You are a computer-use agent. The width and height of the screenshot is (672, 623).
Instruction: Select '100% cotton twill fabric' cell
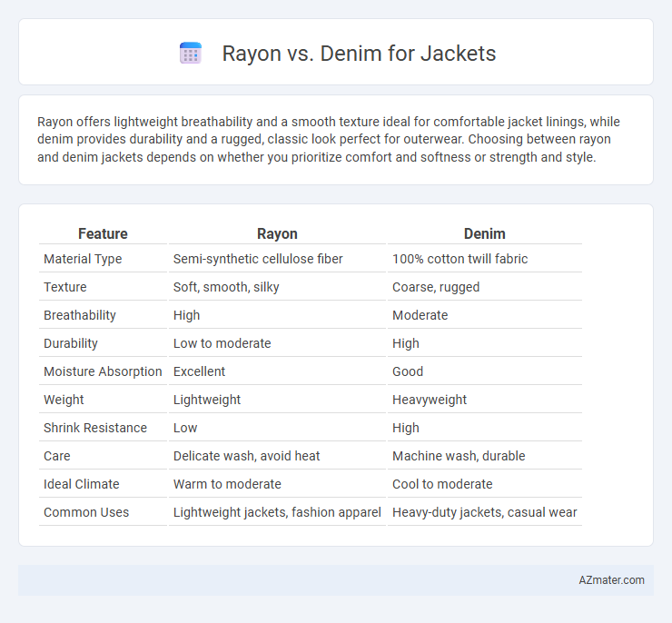pyautogui.click(x=460, y=259)
